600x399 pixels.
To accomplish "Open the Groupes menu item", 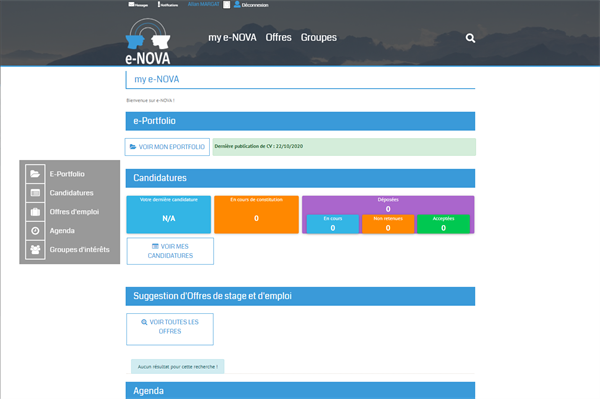I will coord(319,37).
